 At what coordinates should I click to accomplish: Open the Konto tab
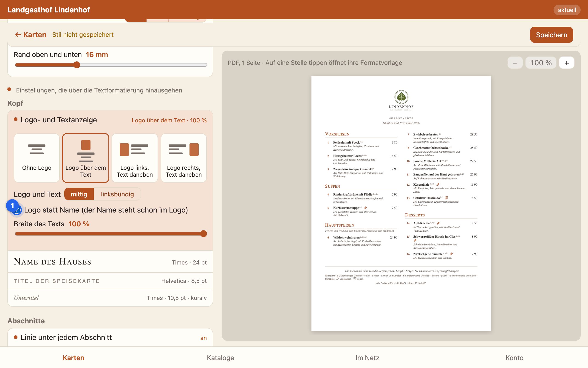pos(514,357)
